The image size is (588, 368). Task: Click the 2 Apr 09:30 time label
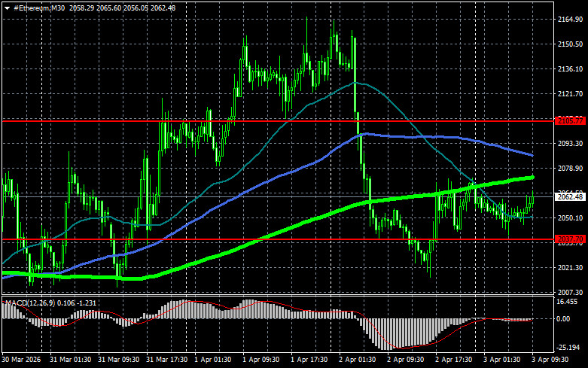[406, 360]
